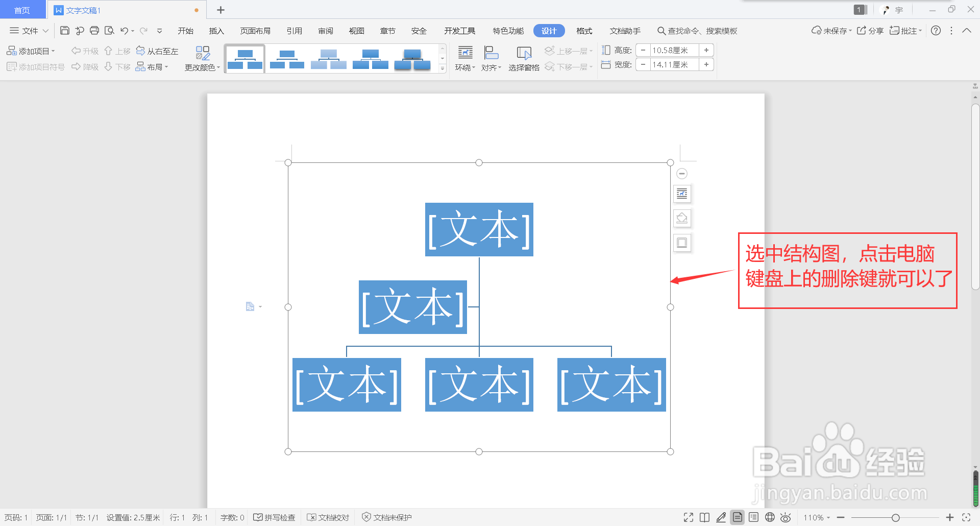Toggle eye protection mode in status bar

[x=785, y=517]
